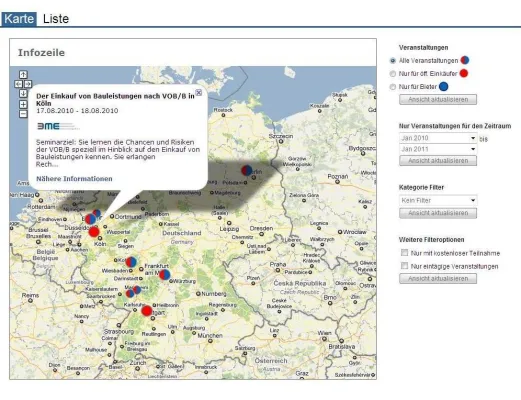Switch to the Karte tab
Screen dimensions: 521x400
[19, 19]
